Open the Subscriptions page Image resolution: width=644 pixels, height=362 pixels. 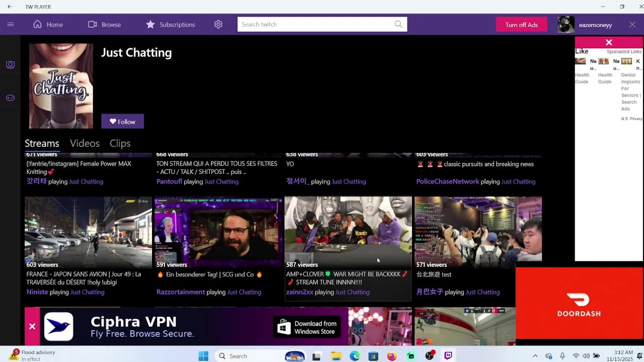tap(170, 24)
